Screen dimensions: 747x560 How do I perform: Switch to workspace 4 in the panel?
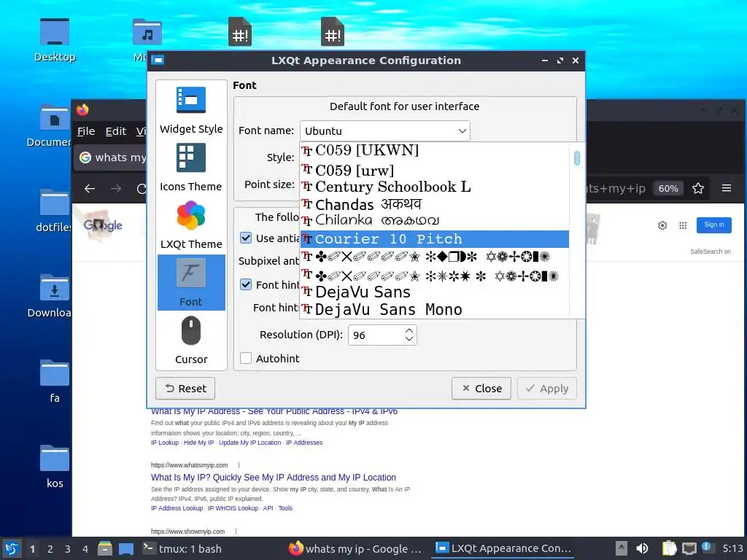coord(85,549)
